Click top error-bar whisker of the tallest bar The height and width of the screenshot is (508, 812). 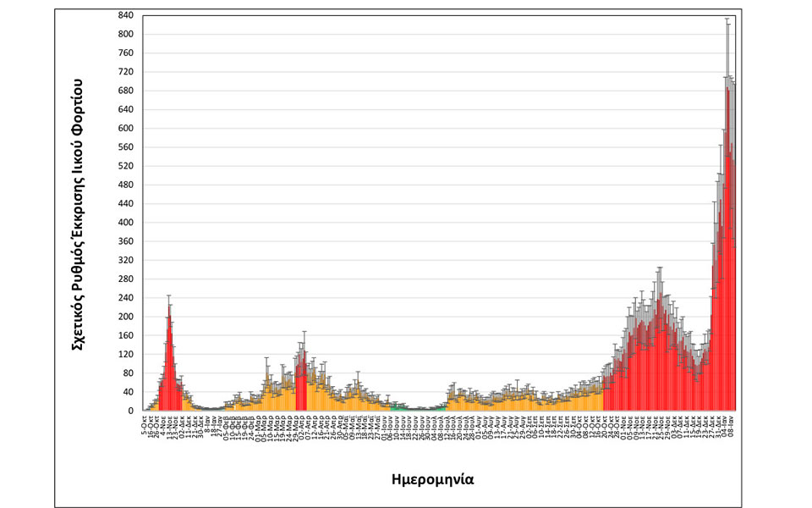pyautogui.click(x=727, y=19)
